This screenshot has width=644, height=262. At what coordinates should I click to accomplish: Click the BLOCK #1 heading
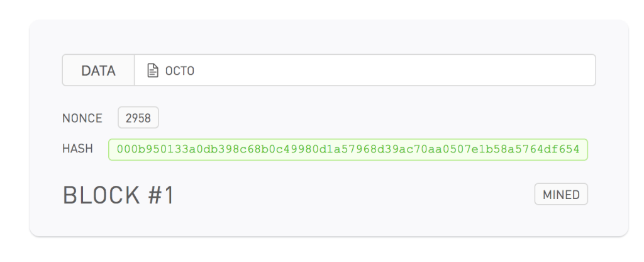click(118, 196)
